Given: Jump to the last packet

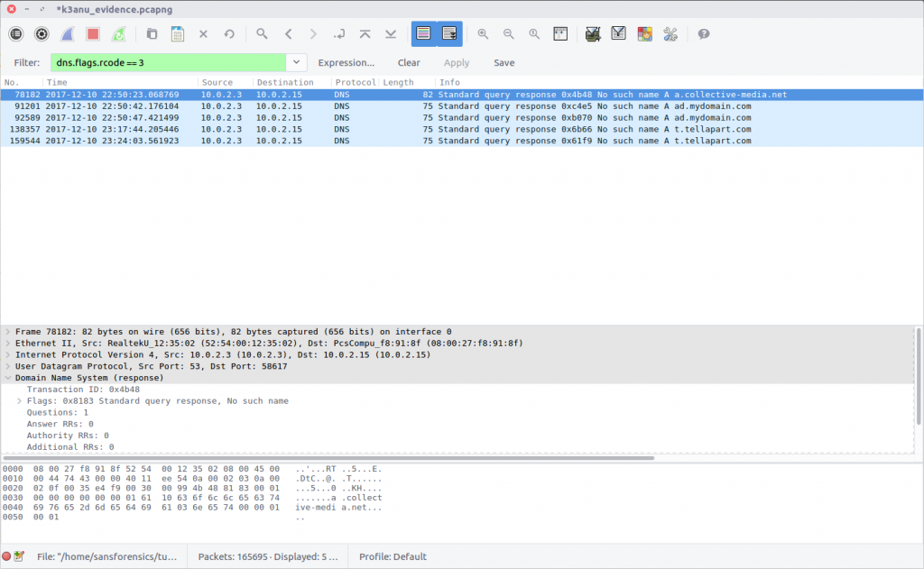Looking at the screenshot, I should coord(391,34).
